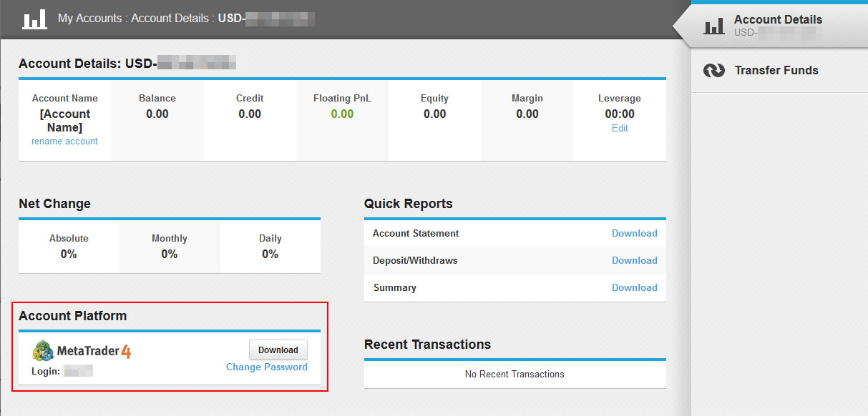This screenshot has width=868, height=416.
Task: Select the Monthly net change cell
Action: [170, 247]
